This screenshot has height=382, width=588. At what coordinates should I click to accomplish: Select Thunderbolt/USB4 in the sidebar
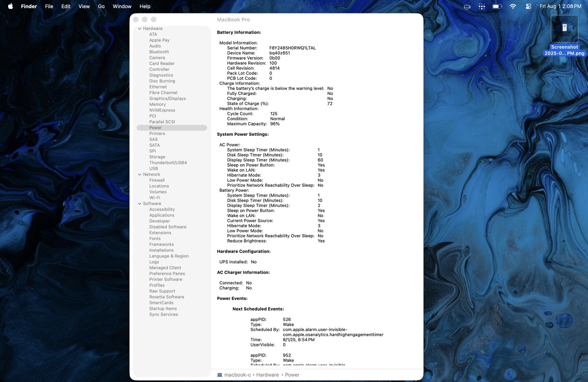168,163
